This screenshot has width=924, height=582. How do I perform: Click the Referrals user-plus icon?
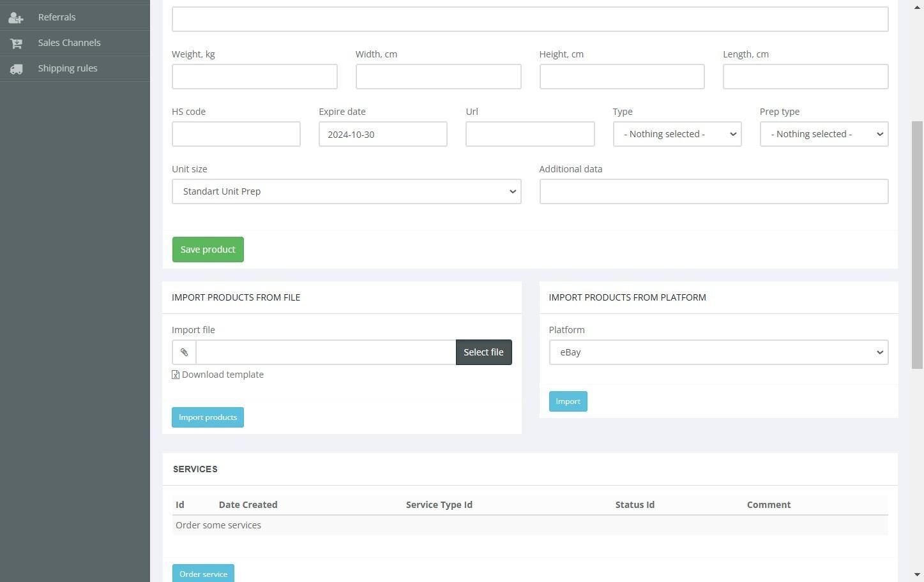pyautogui.click(x=16, y=18)
